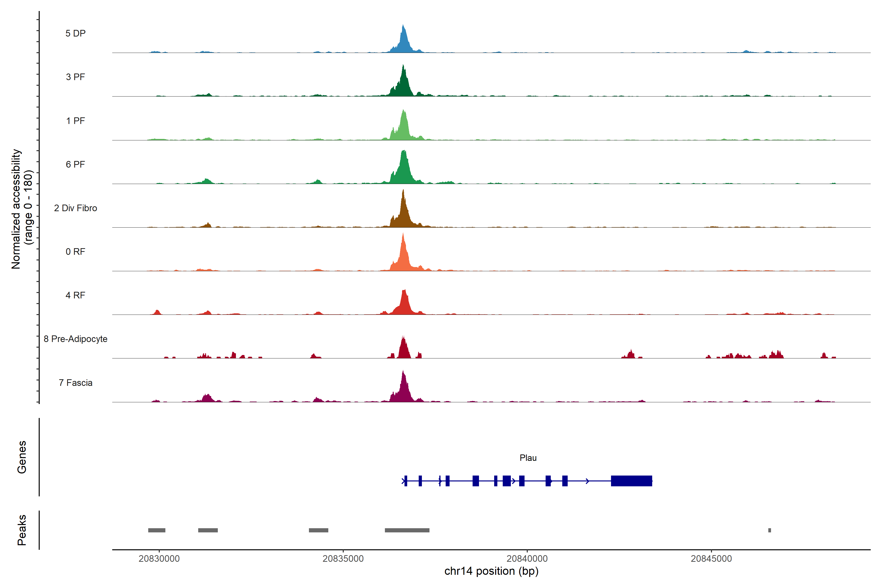882x588 pixels.
Task: Click the chr14 position (bp) axis title
Action: (x=491, y=571)
